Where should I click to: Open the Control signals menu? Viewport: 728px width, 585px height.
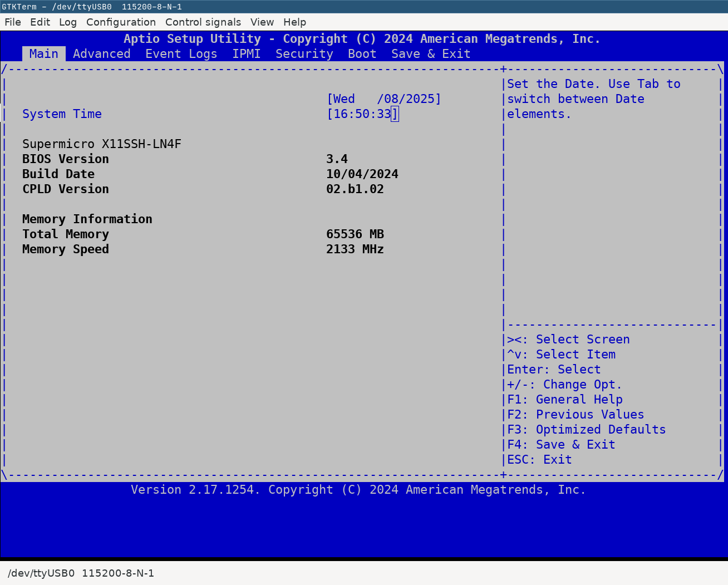[x=203, y=22]
